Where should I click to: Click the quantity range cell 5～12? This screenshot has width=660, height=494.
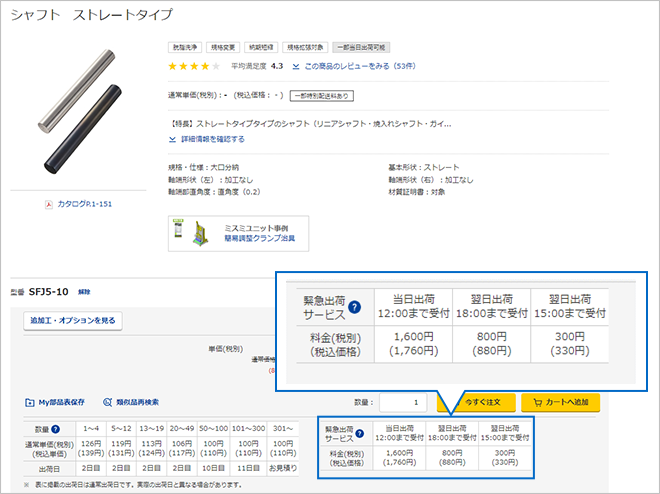pyautogui.click(x=121, y=429)
